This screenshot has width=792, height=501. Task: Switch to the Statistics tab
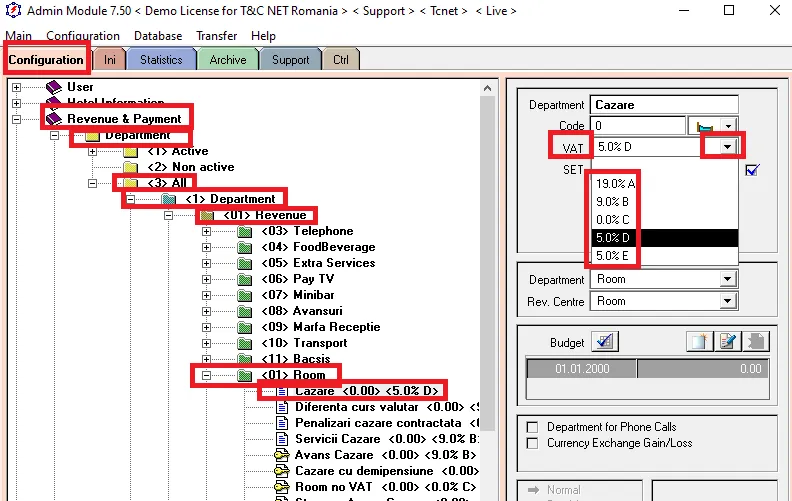coord(161,60)
